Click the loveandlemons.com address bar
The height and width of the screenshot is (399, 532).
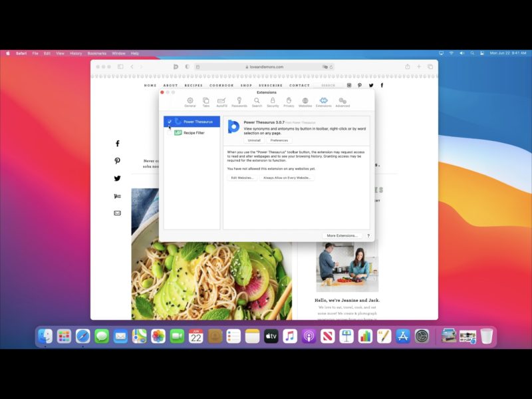point(265,67)
